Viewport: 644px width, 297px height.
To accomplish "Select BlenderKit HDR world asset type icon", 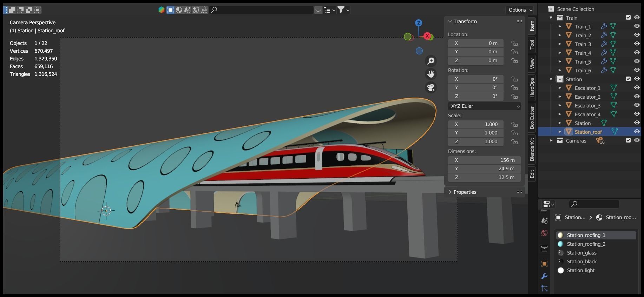I will 196,10.
